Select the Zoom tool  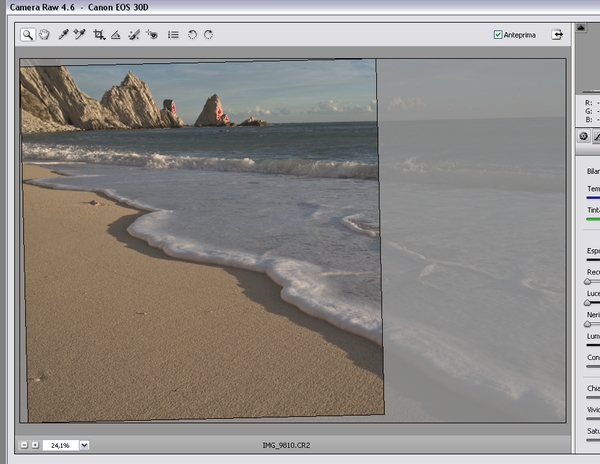(x=28, y=35)
